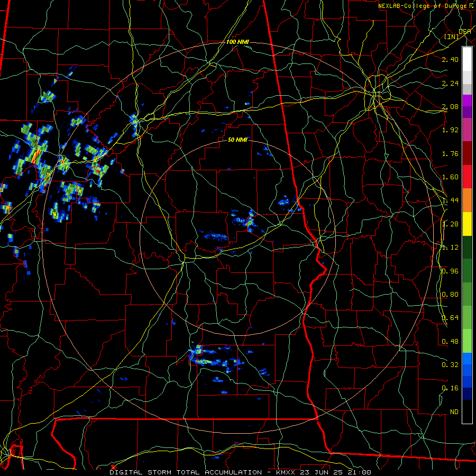
Task: Click the KMXX station identifier
Action: (286, 472)
